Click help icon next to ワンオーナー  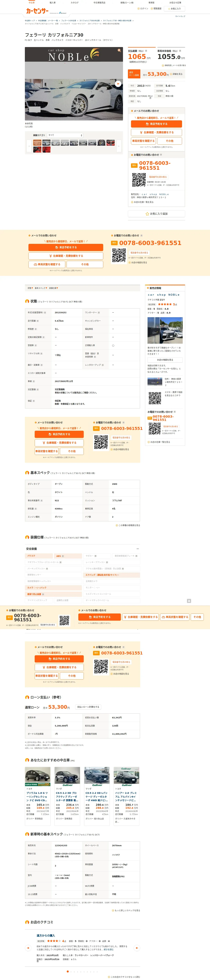(99, 313)
